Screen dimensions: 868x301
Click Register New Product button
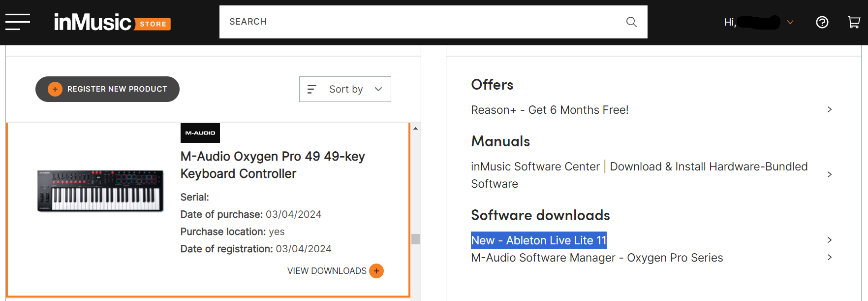click(107, 89)
